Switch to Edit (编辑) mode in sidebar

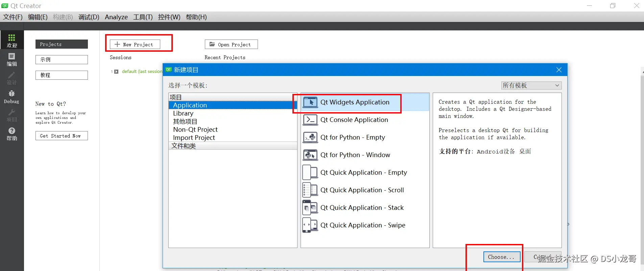point(12,59)
